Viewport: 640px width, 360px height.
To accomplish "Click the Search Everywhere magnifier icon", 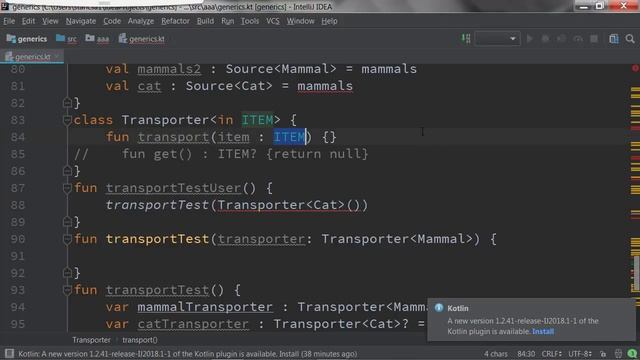I will tap(630, 39).
